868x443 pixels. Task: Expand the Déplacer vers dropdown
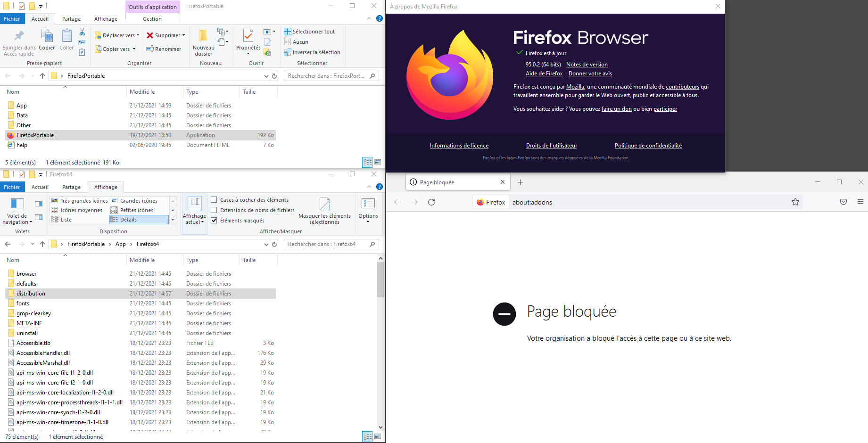138,35
